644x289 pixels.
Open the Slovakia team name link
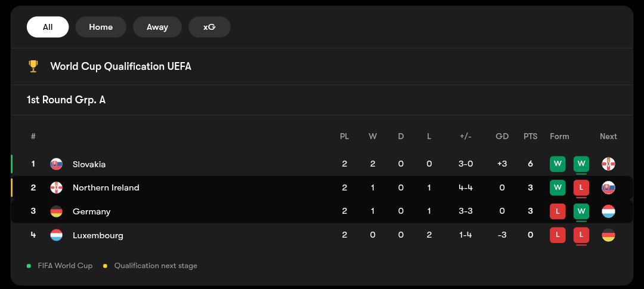point(89,164)
